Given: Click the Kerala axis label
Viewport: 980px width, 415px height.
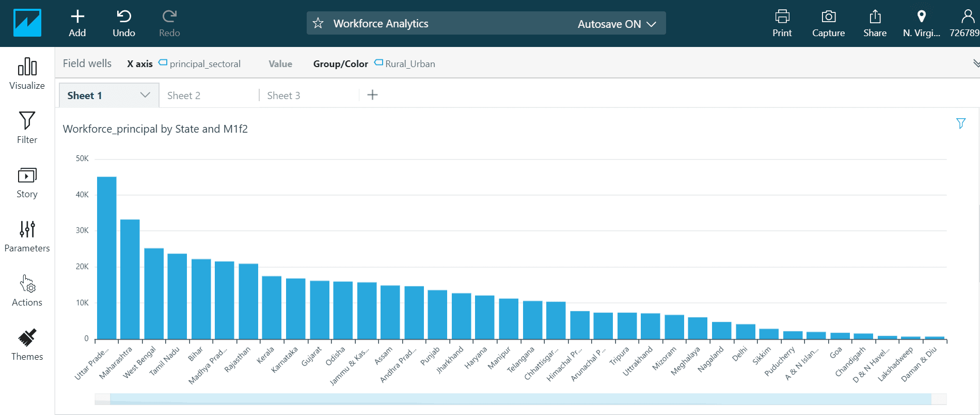Looking at the screenshot, I should tap(265, 355).
